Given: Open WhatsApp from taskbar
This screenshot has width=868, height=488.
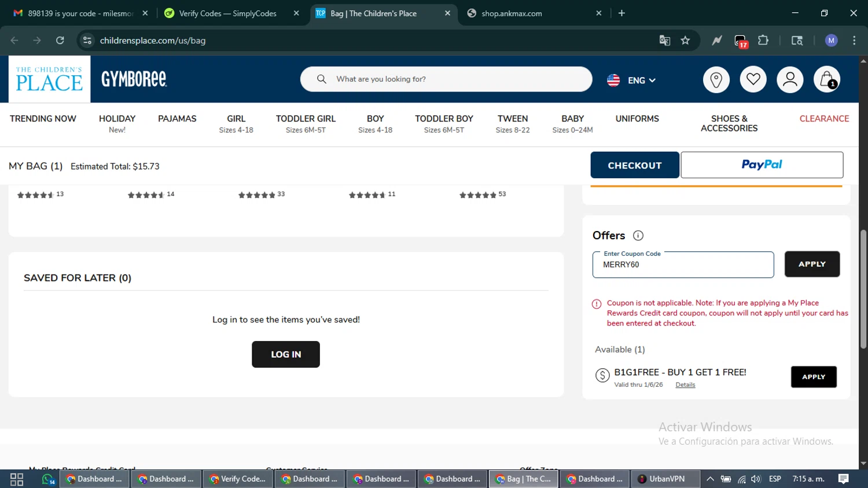Looking at the screenshot, I should 48,479.
